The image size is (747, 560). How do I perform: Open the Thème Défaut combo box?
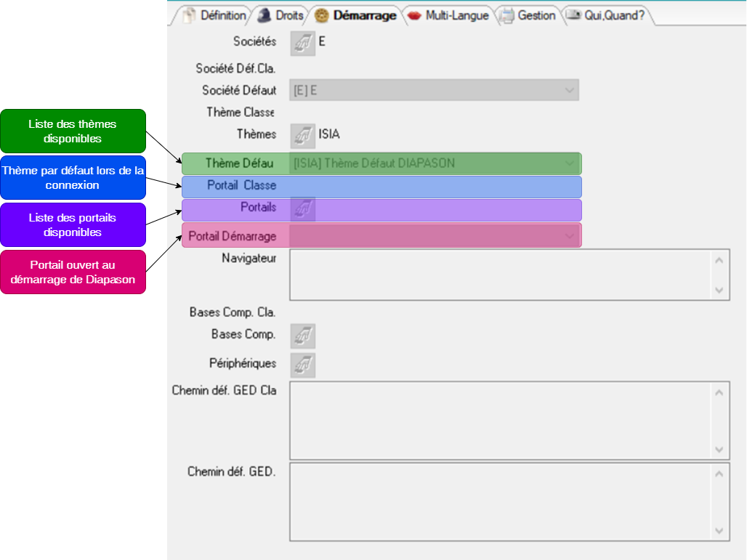568,163
